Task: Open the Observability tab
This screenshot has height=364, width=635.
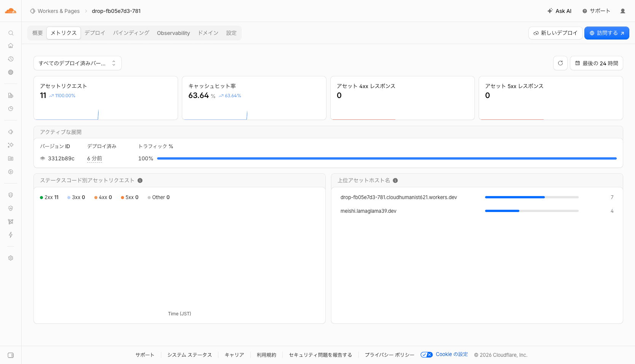Action: 173,33
